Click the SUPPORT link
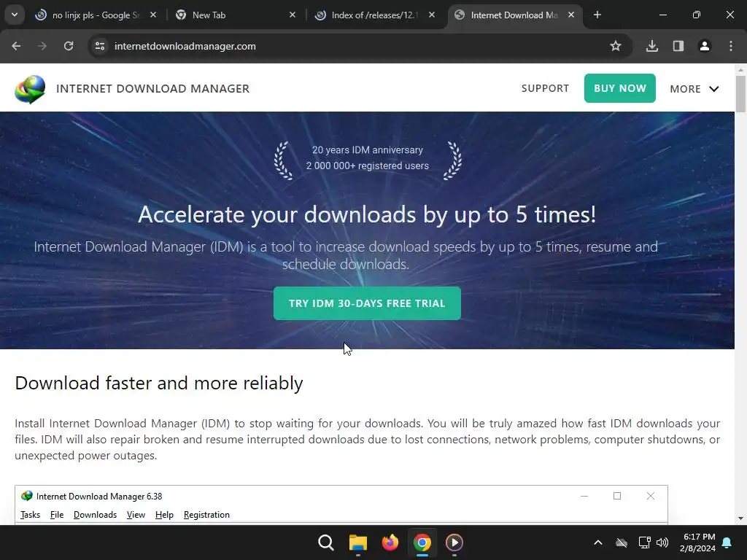This screenshot has height=560, width=747. (545, 88)
